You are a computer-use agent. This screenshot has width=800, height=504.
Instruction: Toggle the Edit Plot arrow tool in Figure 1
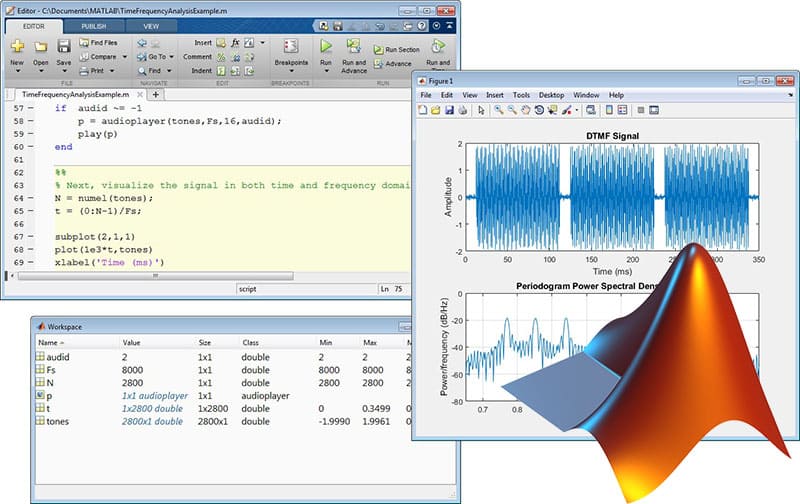(x=481, y=110)
